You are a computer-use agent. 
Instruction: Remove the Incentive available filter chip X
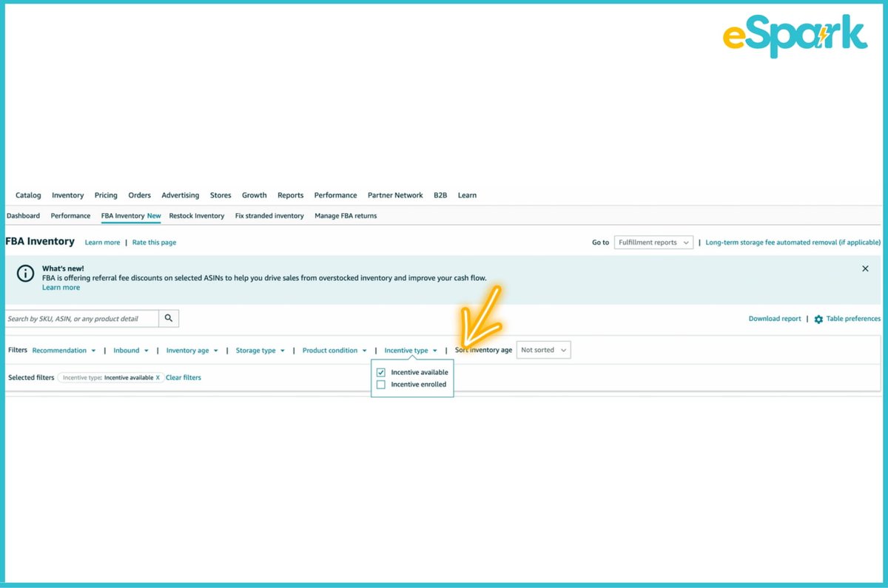[158, 377]
